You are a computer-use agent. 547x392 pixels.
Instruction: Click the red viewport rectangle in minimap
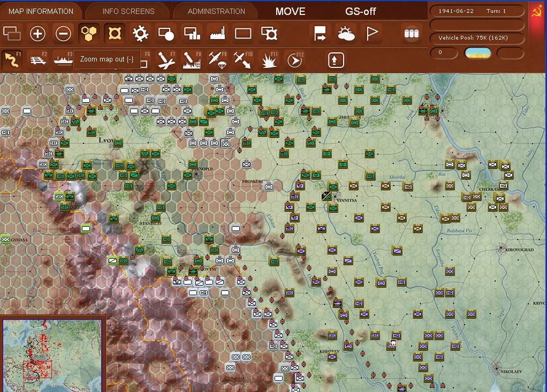(37, 370)
